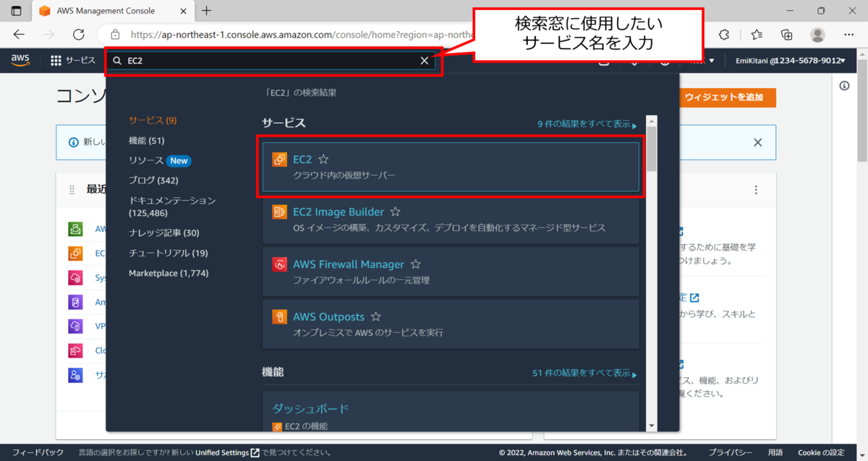Open the browser Extensions puzzle icon
The height and width of the screenshot is (461, 868).
724,35
